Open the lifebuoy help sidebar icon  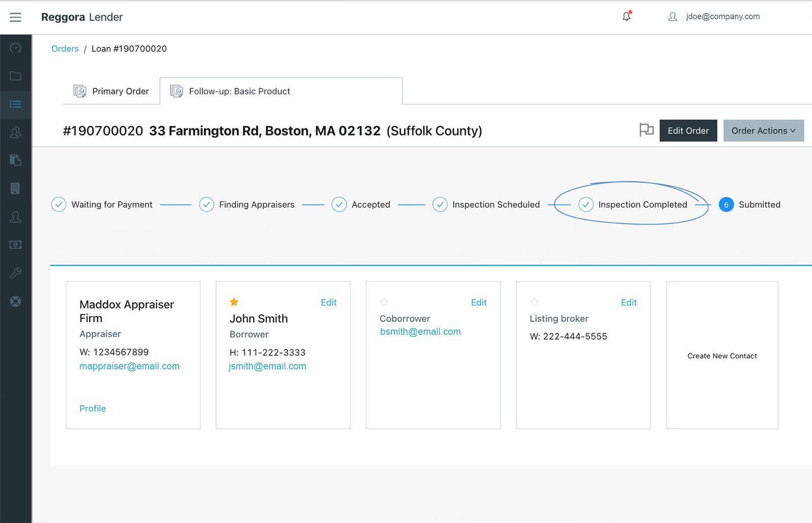16,302
